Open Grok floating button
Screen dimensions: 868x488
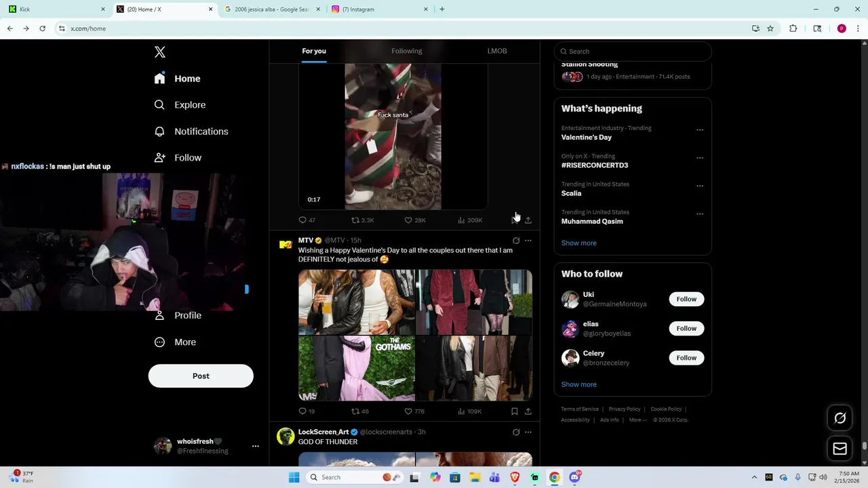(840, 418)
